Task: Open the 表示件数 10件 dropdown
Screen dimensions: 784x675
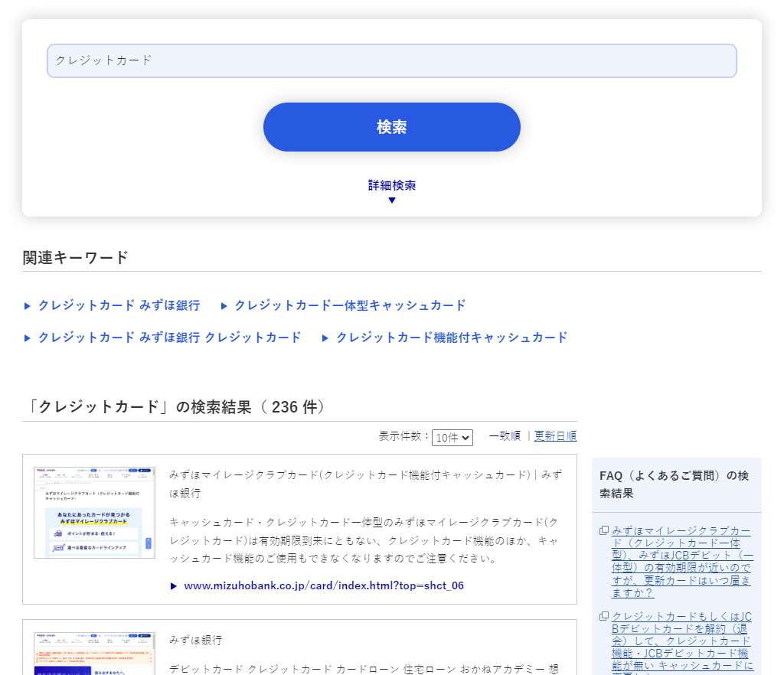Action: click(452, 437)
